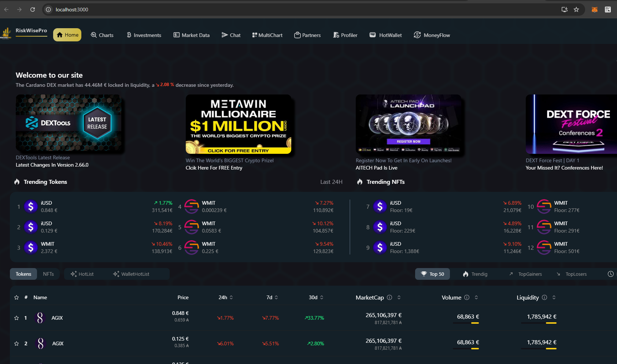Sort the table by MarketCap arrows
This screenshot has height=364, width=617.
tap(399, 297)
